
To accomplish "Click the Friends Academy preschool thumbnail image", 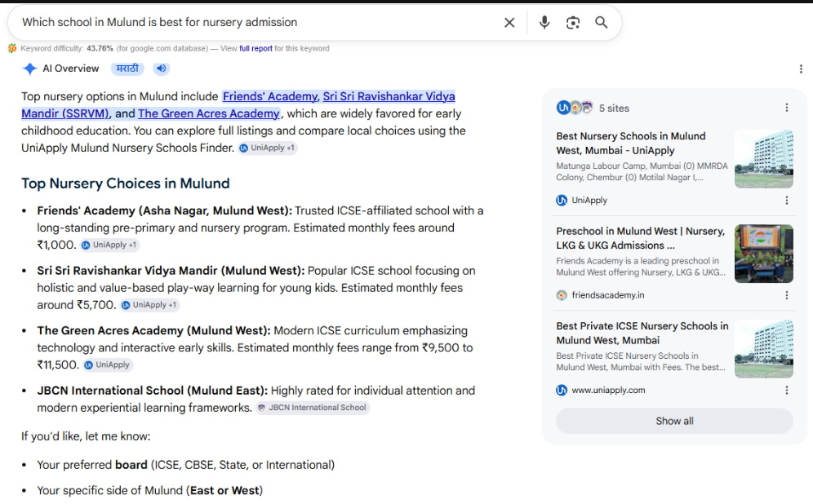I will coord(764,254).
